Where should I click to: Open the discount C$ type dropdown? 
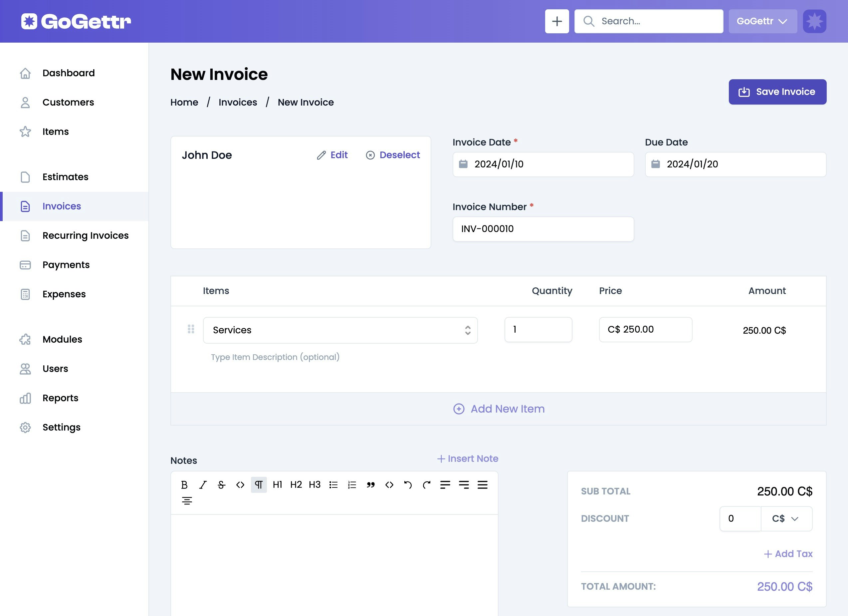tap(786, 518)
